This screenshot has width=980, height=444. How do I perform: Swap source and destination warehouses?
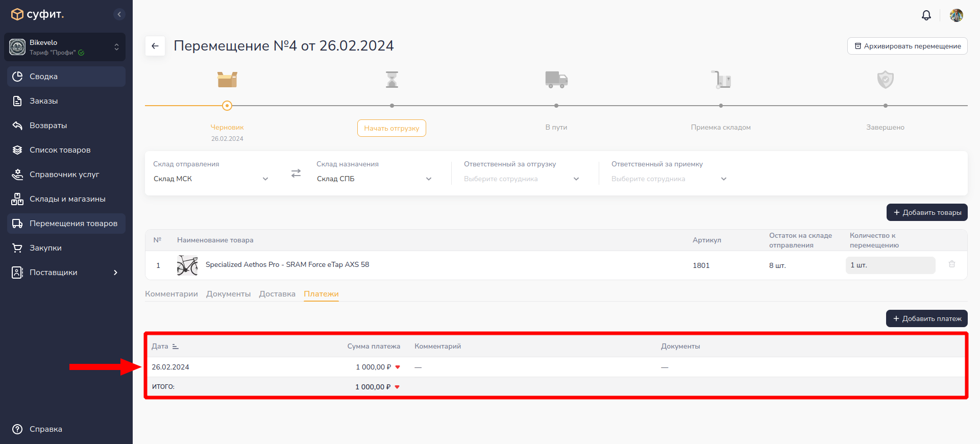pyautogui.click(x=296, y=174)
